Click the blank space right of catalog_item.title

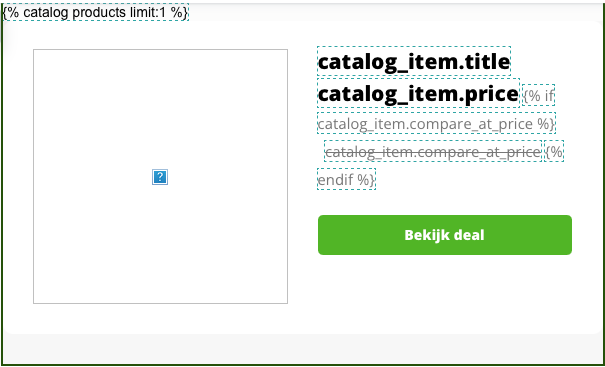554,62
